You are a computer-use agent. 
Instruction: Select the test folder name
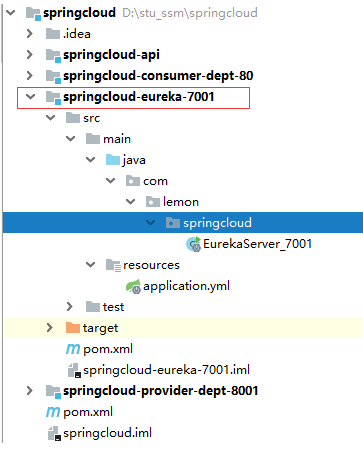113,307
